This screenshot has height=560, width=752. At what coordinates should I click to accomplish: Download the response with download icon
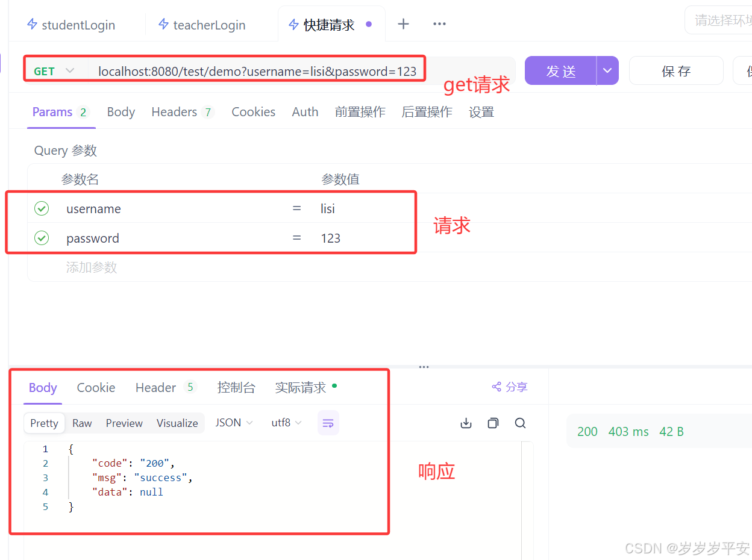[466, 423]
